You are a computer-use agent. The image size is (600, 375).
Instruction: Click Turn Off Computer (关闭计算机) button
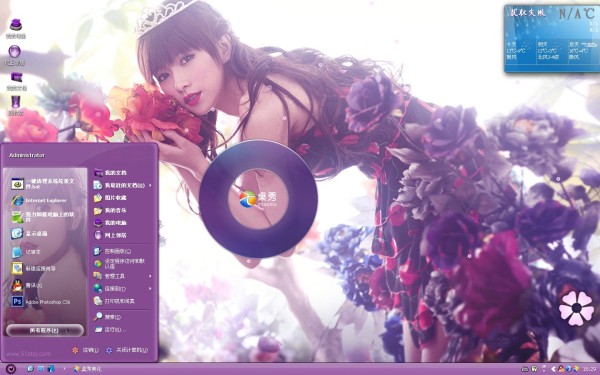[x=127, y=350]
